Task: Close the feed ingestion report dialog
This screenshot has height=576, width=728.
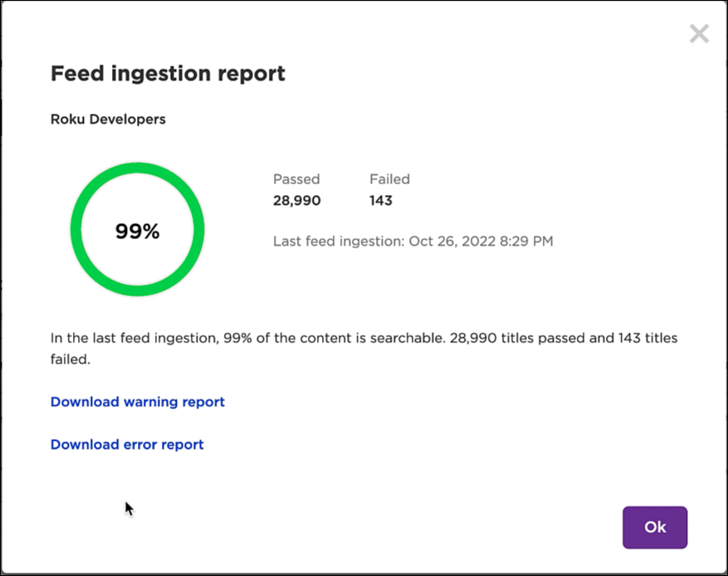Action: coord(699,34)
